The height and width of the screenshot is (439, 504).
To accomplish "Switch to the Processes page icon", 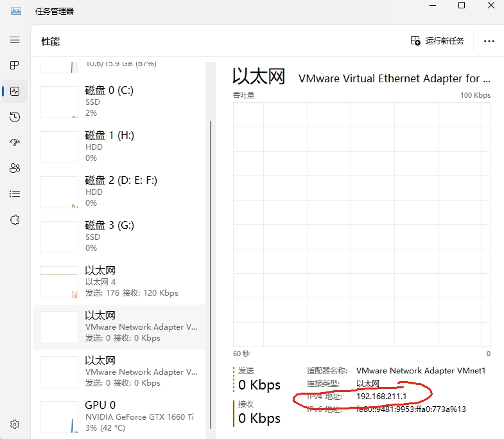I will pos(15,66).
